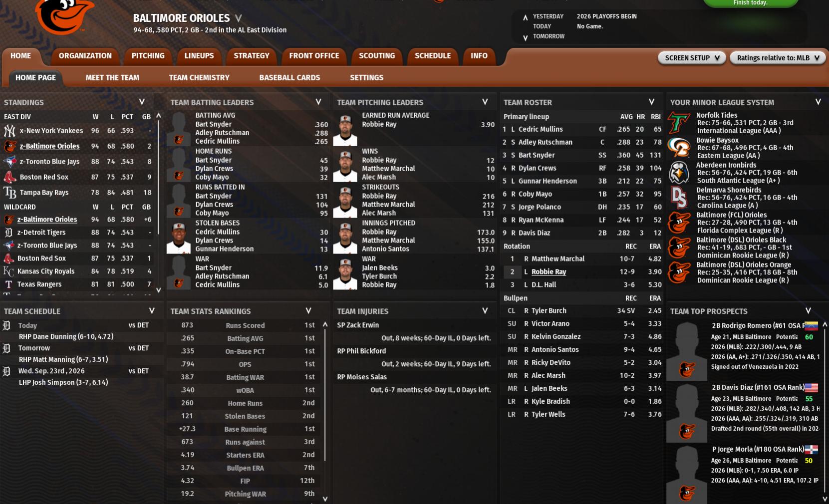Click the Kansas City Royals logo in Wildcard

point(8,271)
